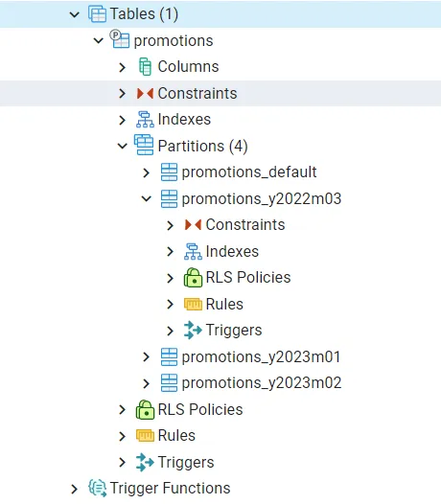
Task: Collapse the promotions table node
Action: point(99,40)
